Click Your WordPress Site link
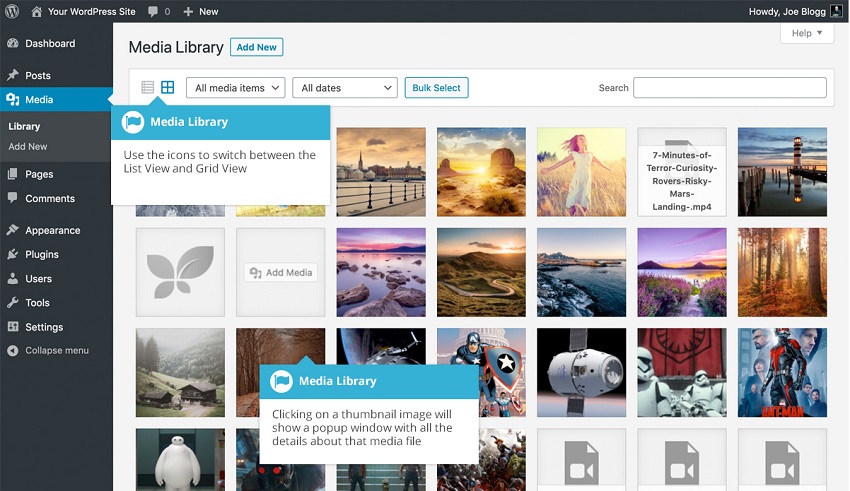The image size is (850, 491). [92, 11]
